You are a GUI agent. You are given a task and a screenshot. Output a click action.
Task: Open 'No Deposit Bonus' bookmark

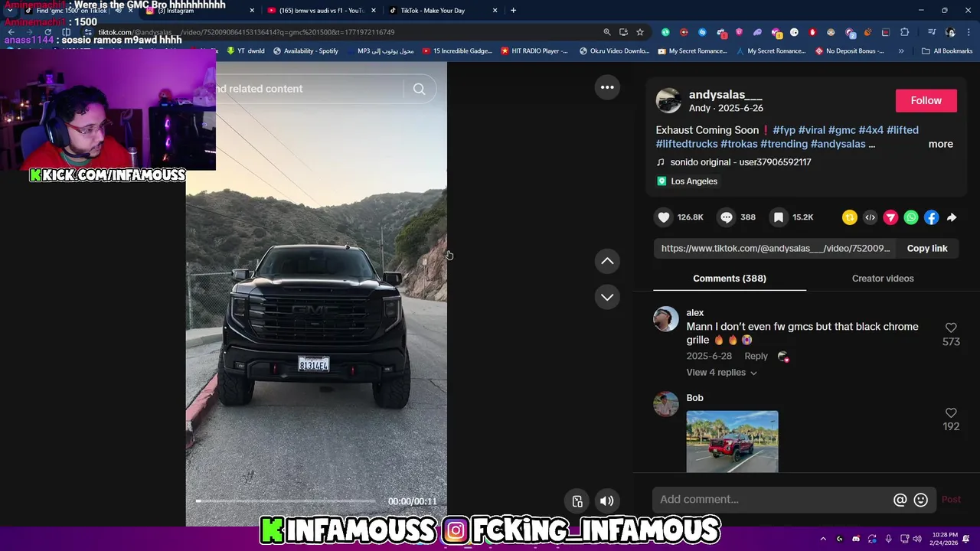[x=850, y=51]
